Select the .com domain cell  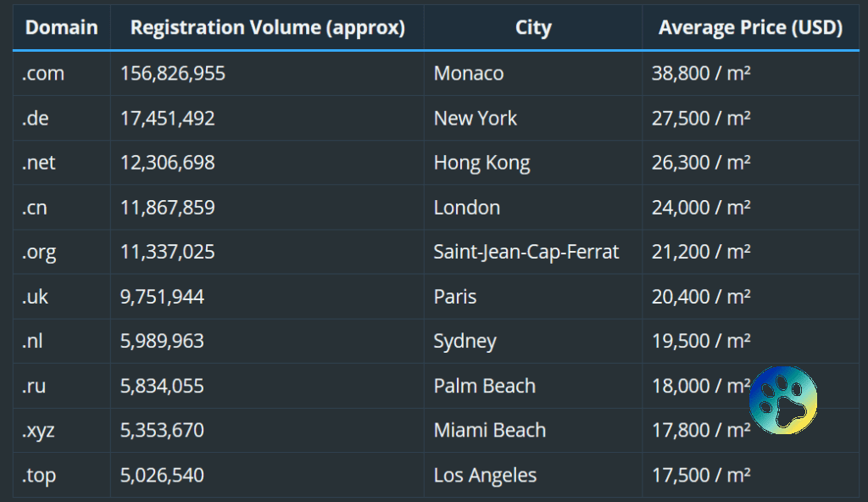[x=43, y=74]
